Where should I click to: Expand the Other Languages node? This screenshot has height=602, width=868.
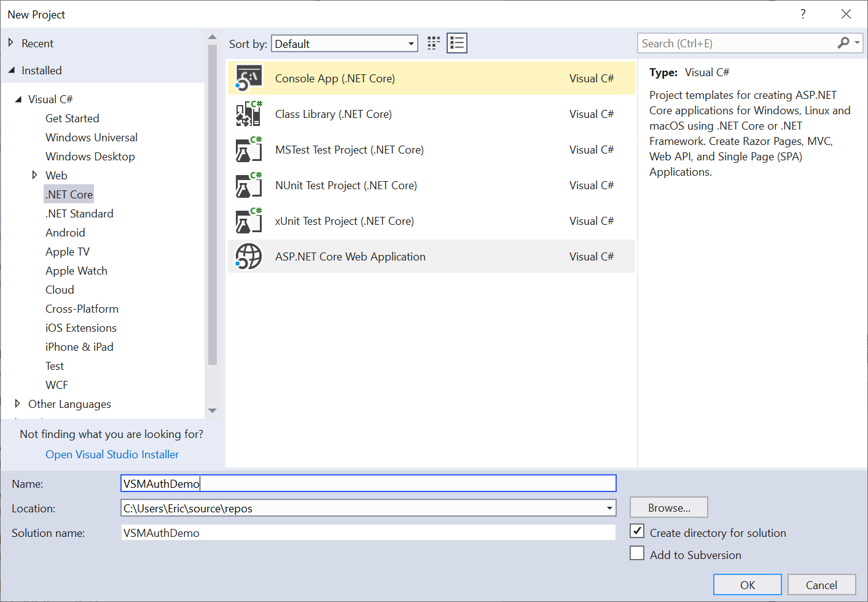pyautogui.click(x=17, y=404)
